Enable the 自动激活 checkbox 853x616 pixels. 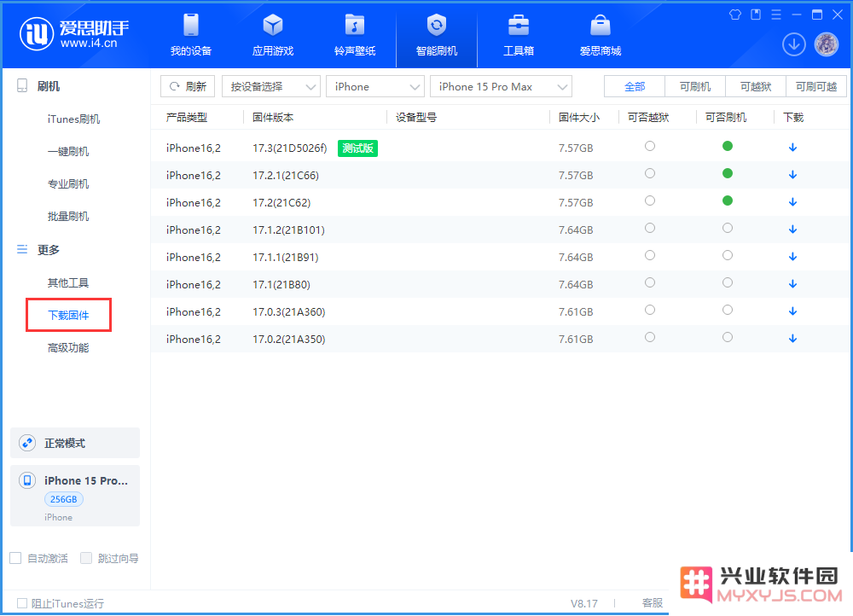(x=15, y=558)
